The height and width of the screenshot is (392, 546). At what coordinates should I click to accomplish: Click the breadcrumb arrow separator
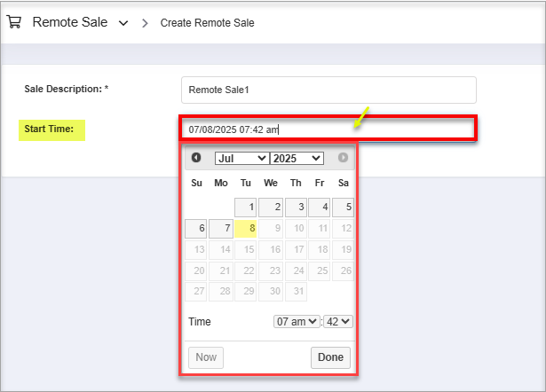(x=145, y=23)
